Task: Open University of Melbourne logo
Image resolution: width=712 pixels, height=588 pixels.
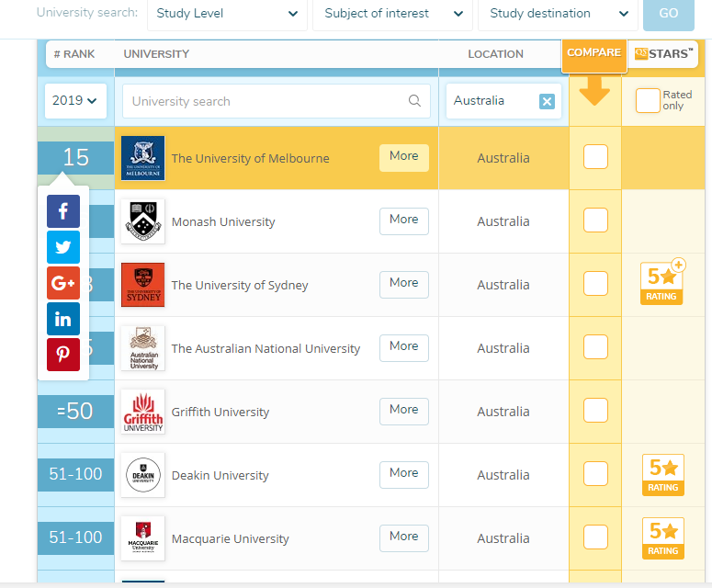Action: pos(143,158)
